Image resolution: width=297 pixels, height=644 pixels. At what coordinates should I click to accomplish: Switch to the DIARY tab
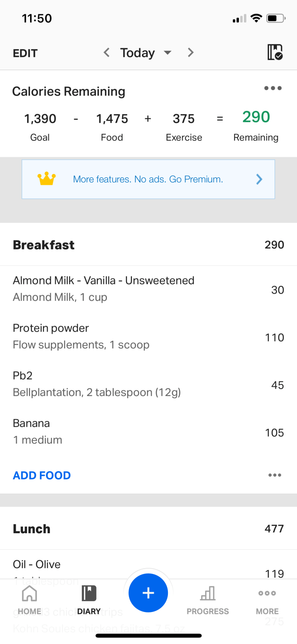89,600
